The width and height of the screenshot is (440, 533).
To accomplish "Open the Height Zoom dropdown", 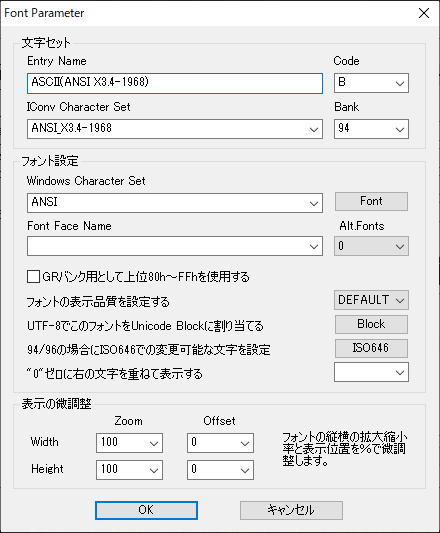I will point(129,470).
